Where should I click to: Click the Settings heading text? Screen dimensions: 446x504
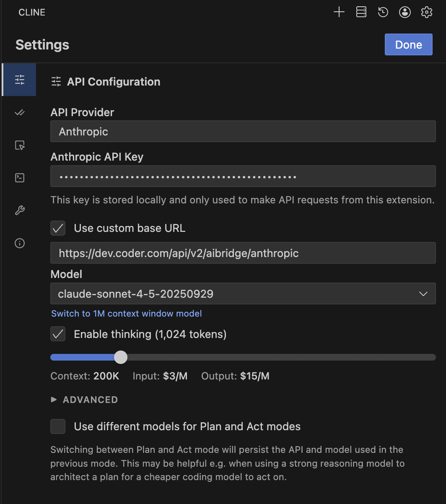pyautogui.click(x=42, y=45)
